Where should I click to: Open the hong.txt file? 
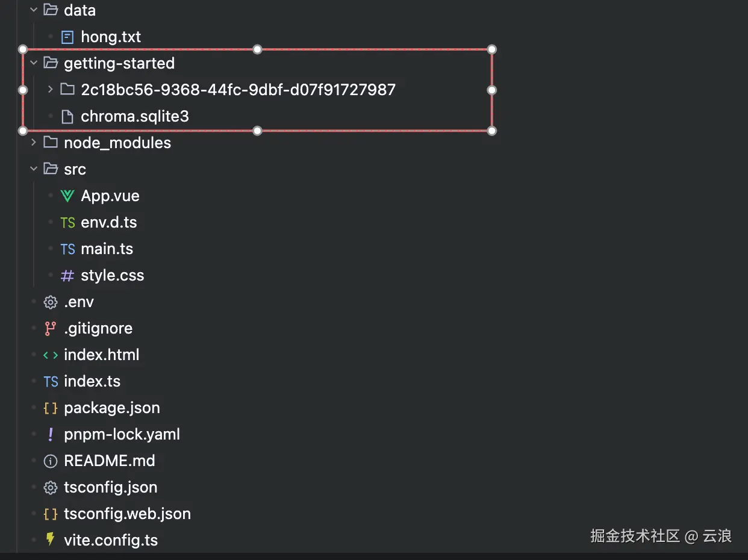[x=111, y=37]
